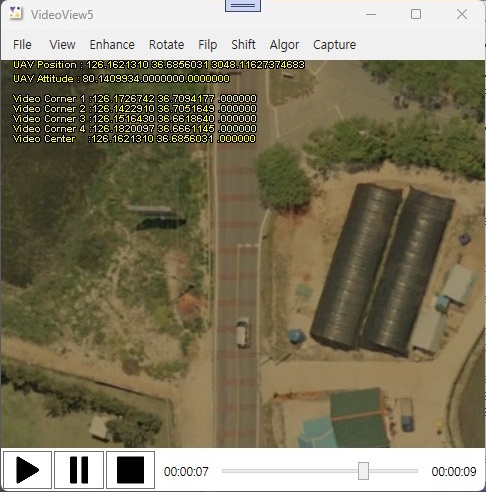Open the Capture menu
This screenshot has height=492, width=486.
334,45
